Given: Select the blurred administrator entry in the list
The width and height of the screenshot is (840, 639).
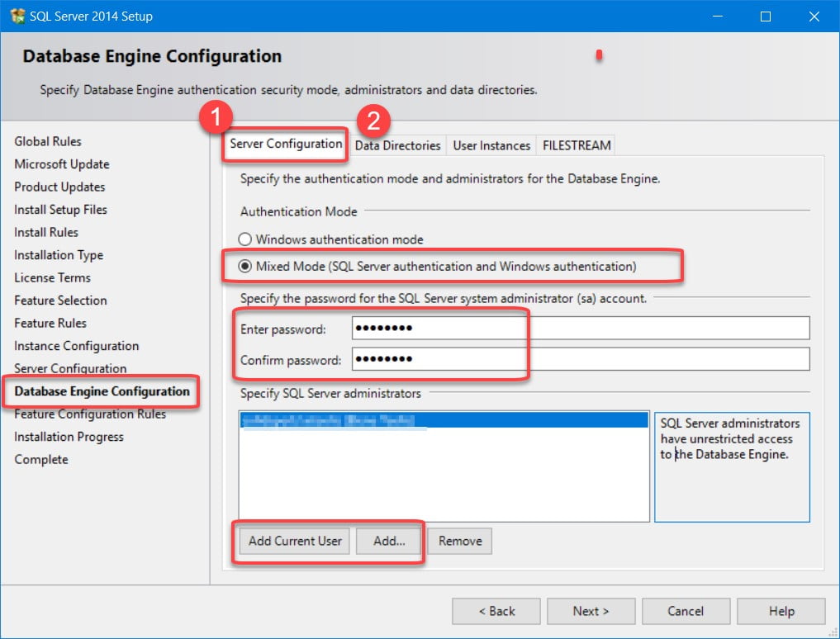Looking at the screenshot, I should [444, 420].
